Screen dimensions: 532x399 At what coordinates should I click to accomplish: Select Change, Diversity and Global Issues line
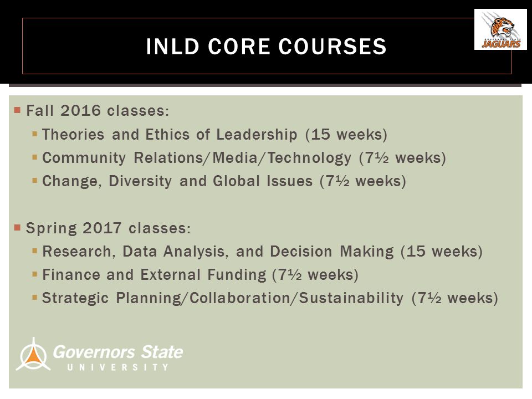[224, 181]
